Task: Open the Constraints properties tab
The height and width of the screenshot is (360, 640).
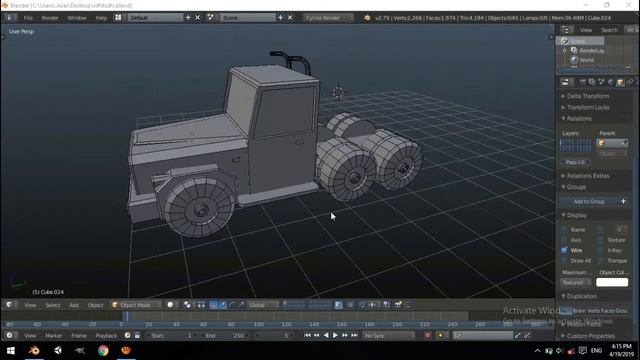Action: [630, 82]
